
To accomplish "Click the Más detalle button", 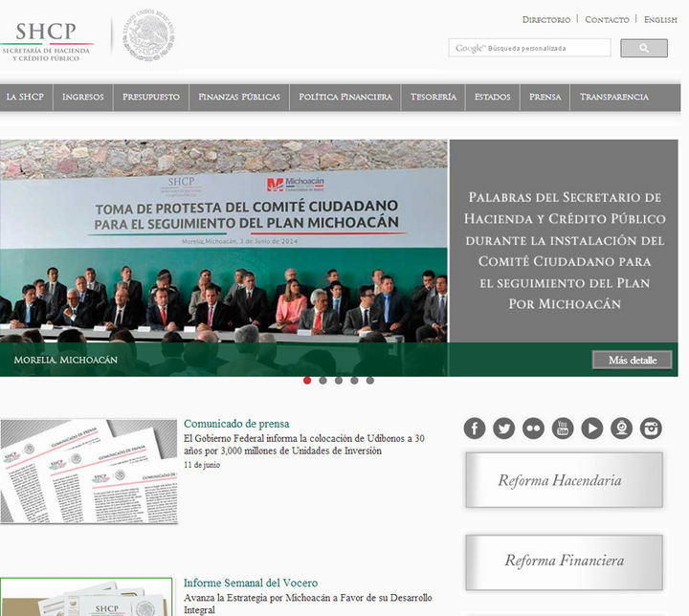I will tap(632, 361).
